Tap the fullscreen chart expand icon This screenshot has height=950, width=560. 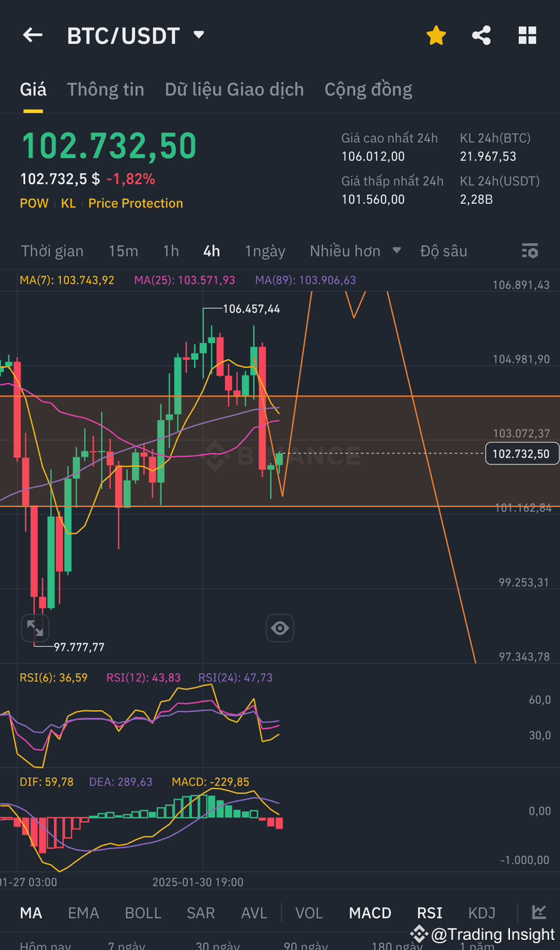coord(35,628)
